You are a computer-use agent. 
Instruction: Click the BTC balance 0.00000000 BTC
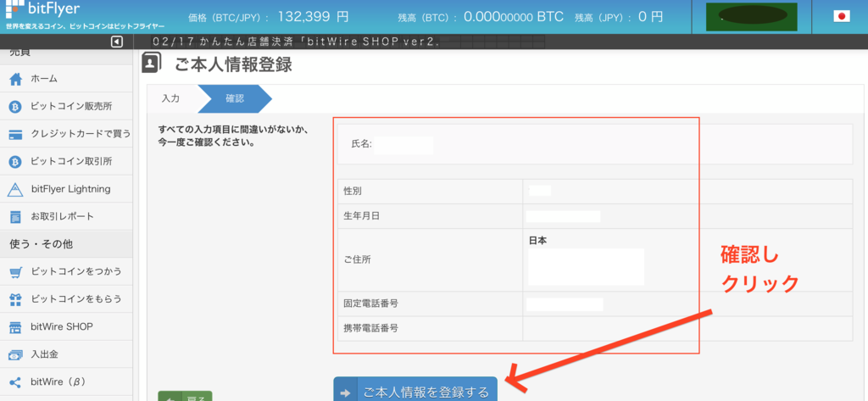[x=513, y=17]
